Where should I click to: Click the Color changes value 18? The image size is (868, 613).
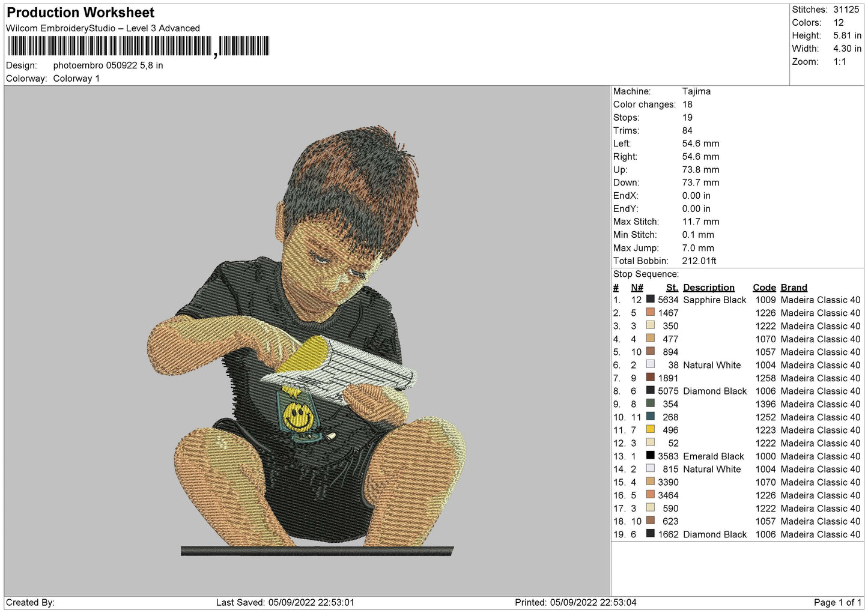(687, 104)
